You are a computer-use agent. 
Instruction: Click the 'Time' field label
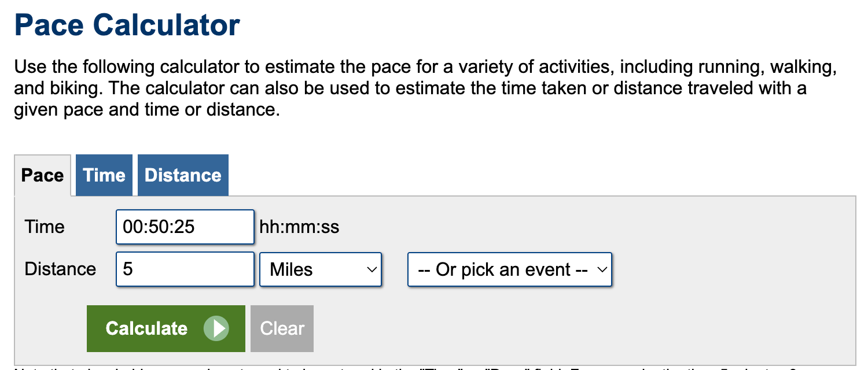(x=45, y=227)
